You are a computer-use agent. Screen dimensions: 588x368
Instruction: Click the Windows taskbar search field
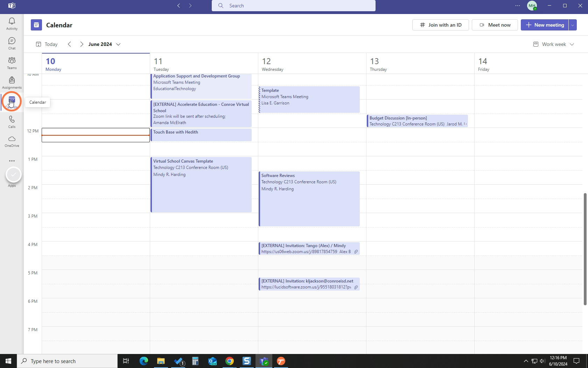coord(67,361)
